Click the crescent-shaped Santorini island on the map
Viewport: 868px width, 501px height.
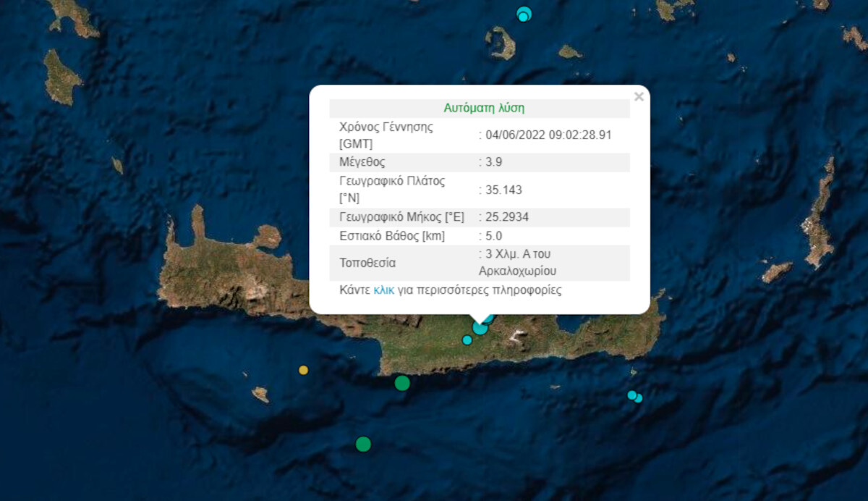click(500, 43)
